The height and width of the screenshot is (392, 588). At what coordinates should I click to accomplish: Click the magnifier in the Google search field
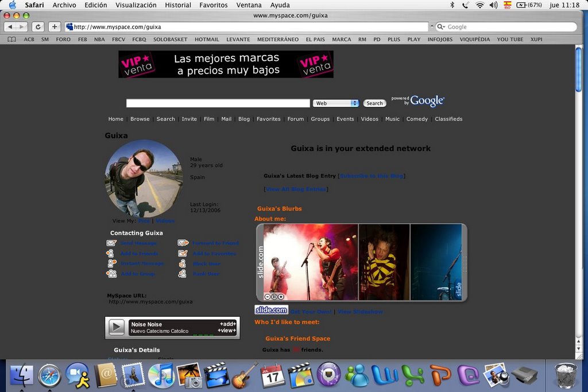click(441, 26)
